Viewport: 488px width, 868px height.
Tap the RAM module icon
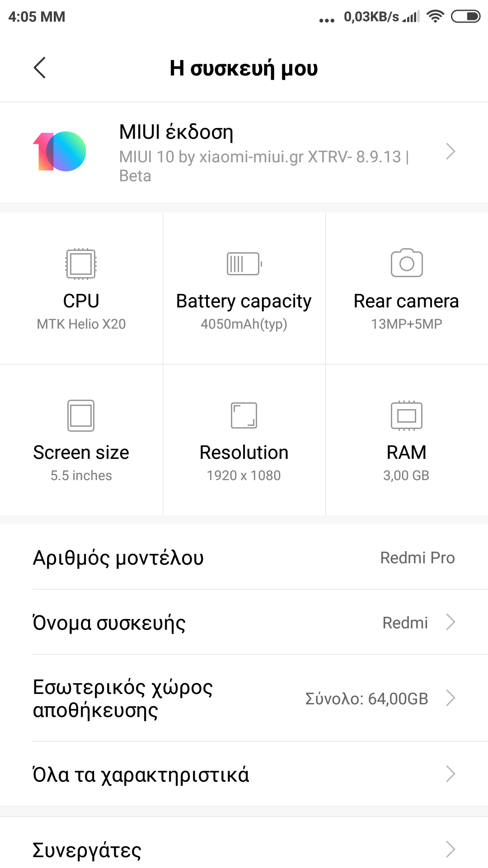point(407,415)
